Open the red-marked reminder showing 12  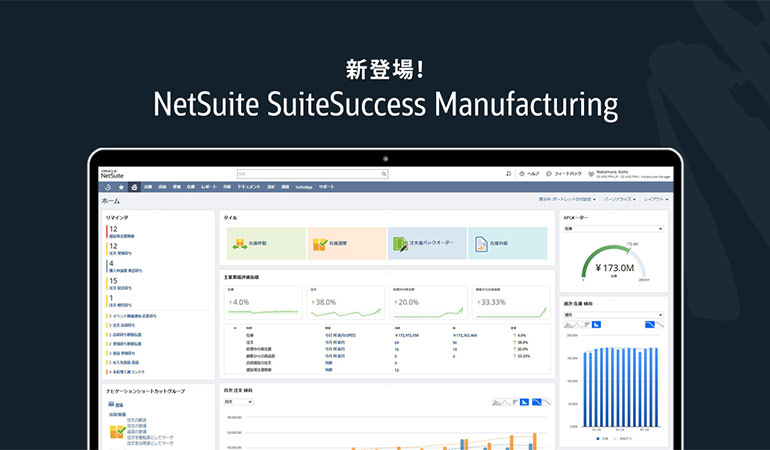(x=121, y=232)
